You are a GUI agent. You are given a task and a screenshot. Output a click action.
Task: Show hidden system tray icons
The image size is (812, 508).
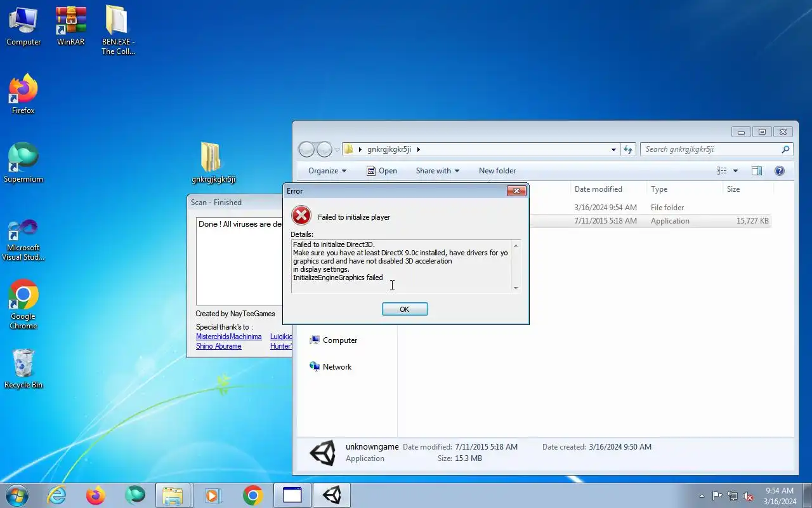pos(702,496)
